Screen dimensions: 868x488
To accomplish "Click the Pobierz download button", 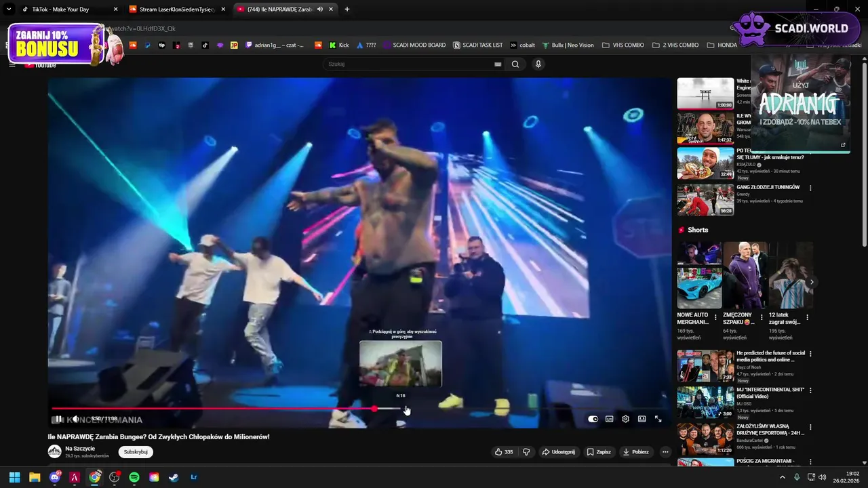I will click(x=635, y=452).
